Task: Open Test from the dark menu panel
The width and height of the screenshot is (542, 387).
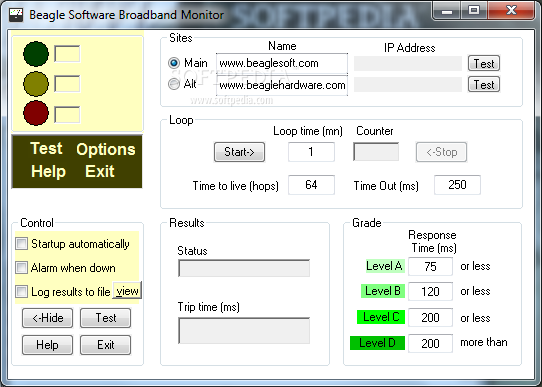Action: [x=46, y=149]
